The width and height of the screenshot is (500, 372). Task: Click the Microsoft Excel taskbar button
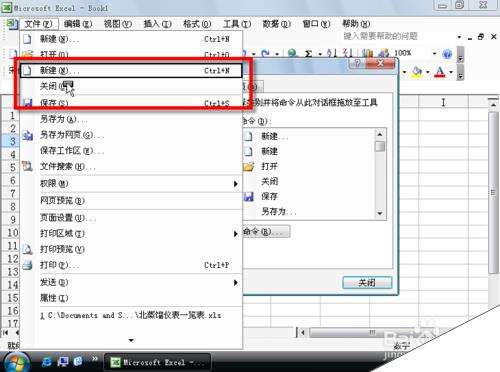[157, 362]
